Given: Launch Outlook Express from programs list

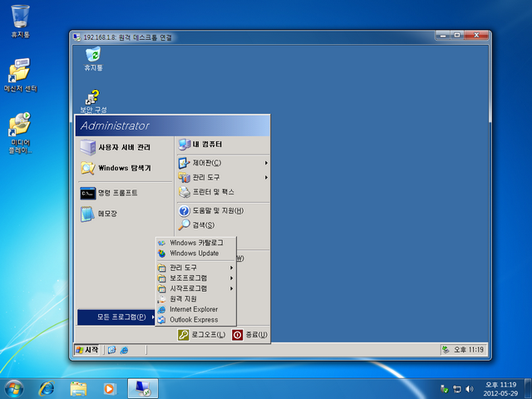Looking at the screenshot, I should 196,320.
